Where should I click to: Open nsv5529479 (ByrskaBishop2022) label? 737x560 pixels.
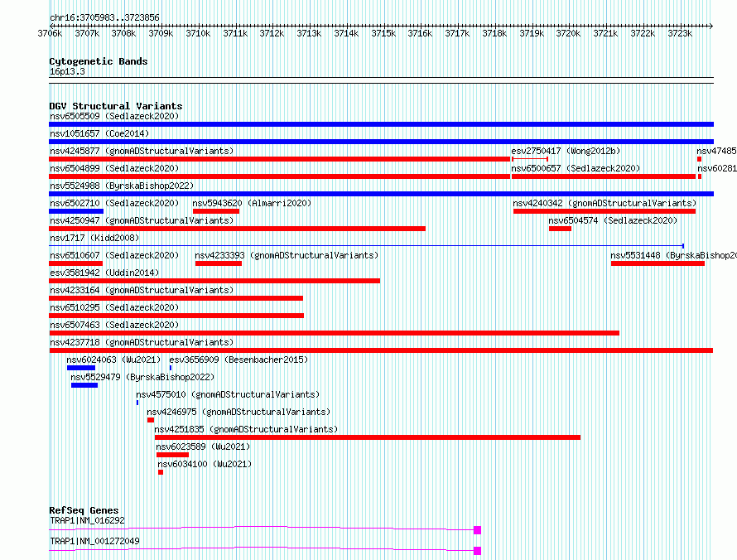click(142, 377)
